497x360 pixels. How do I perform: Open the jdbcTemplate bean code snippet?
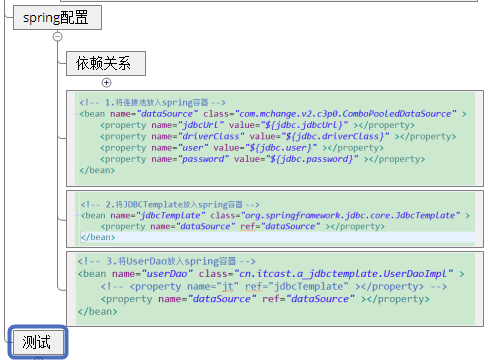[275, 219]
